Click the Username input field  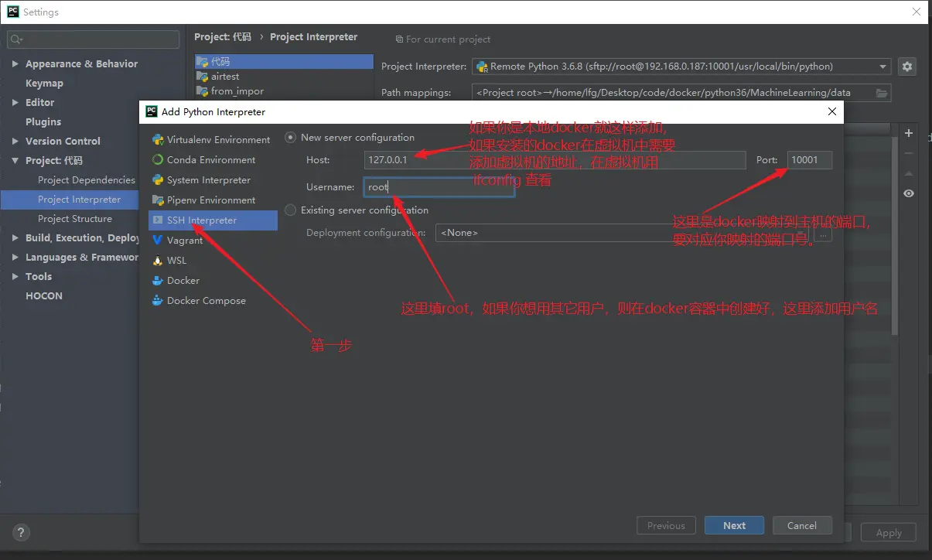[x=439, y=187]
